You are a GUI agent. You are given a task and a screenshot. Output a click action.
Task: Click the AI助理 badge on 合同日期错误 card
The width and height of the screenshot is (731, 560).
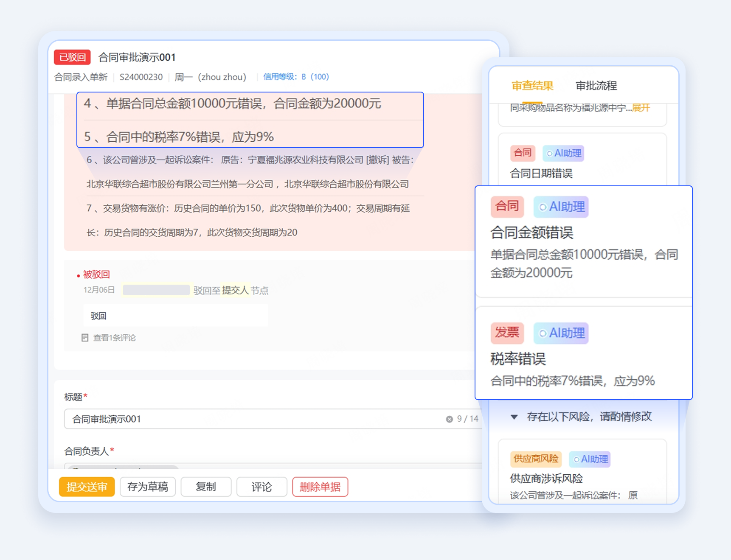(x=563, y=153)
